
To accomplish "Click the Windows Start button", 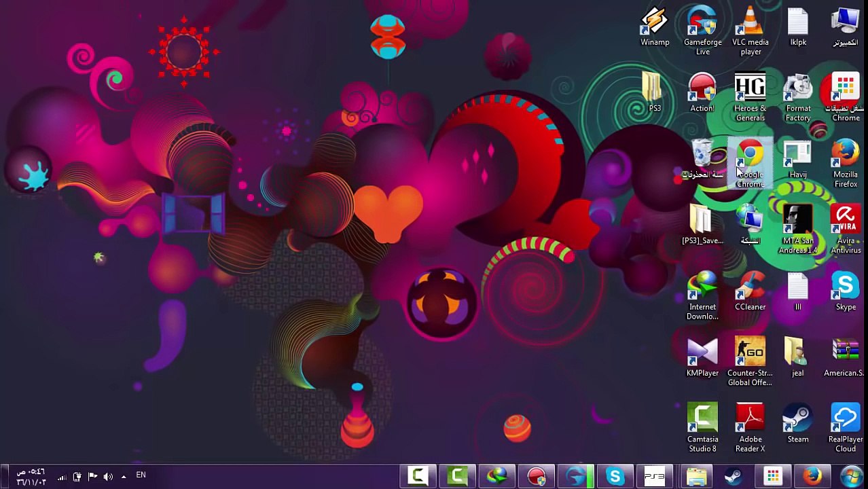I will (852, 477).
